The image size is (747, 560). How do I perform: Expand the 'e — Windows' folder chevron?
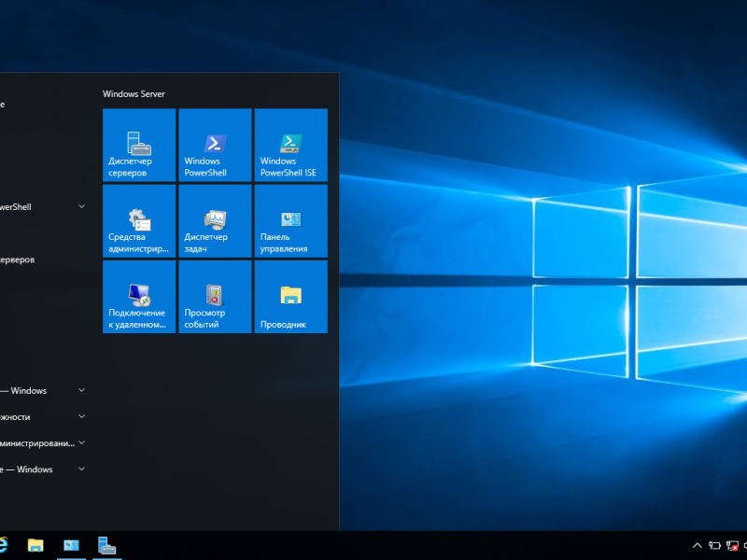pyautogui.click(x=81, y=469)
